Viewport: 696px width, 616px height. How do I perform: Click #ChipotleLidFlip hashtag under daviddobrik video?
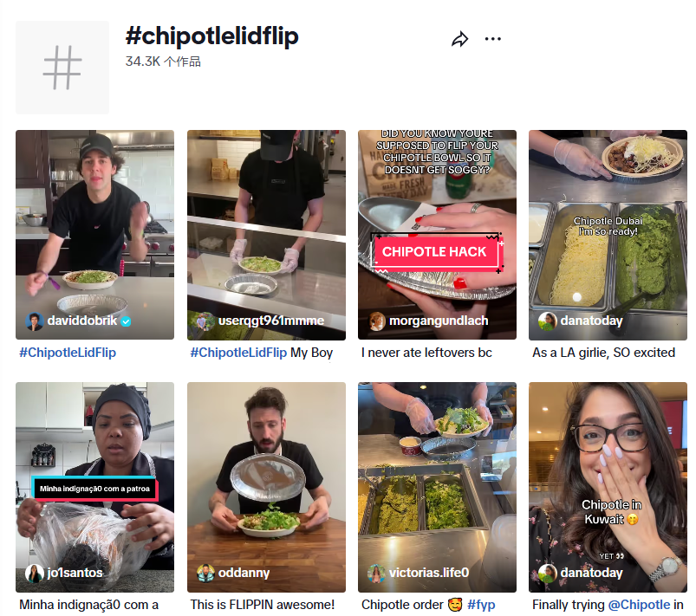(68, 353)
